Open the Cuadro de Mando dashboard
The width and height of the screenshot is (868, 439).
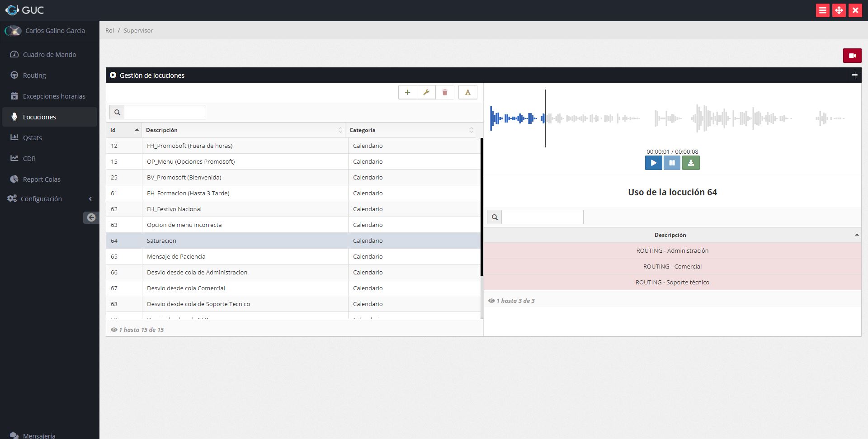(49, 54)
